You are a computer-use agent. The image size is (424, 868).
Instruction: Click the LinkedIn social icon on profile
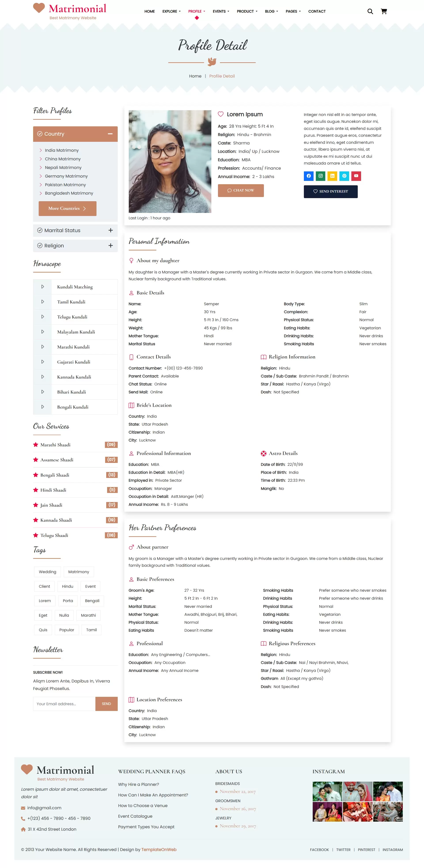click(332, 176)
